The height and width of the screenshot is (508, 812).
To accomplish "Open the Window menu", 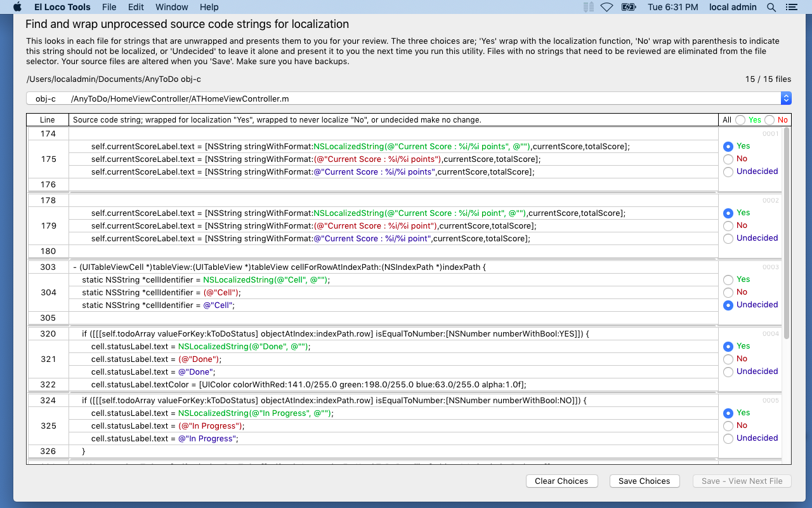I will pyautogui.click(x=172, y=7).
